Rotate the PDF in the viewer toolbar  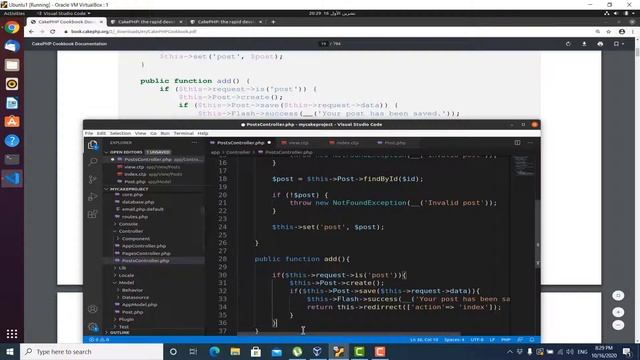pos(568,44)
